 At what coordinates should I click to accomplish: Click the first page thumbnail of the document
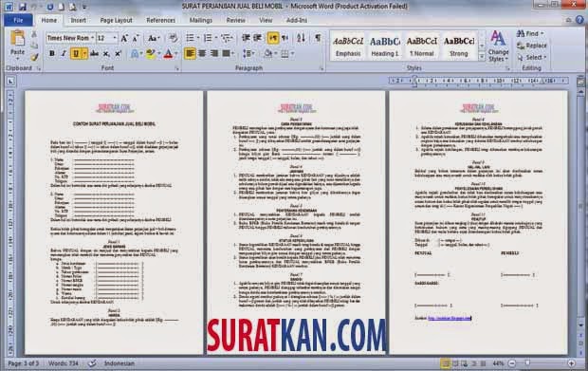point(114,222)
